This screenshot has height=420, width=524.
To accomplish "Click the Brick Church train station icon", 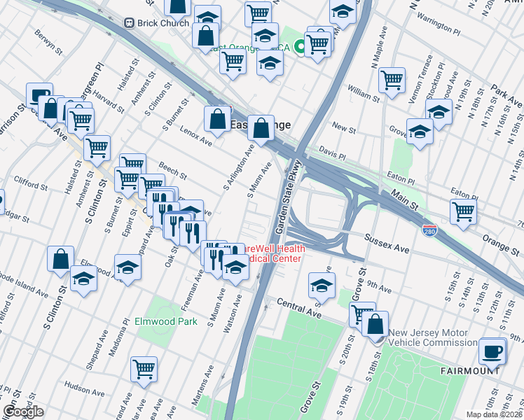I will (129, 23).
